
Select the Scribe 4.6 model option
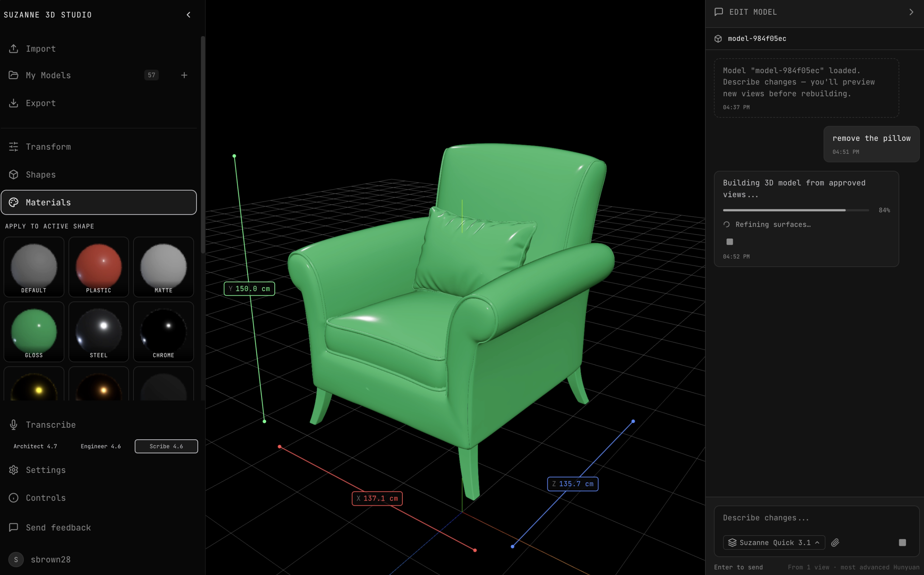[x=166, y=446]
